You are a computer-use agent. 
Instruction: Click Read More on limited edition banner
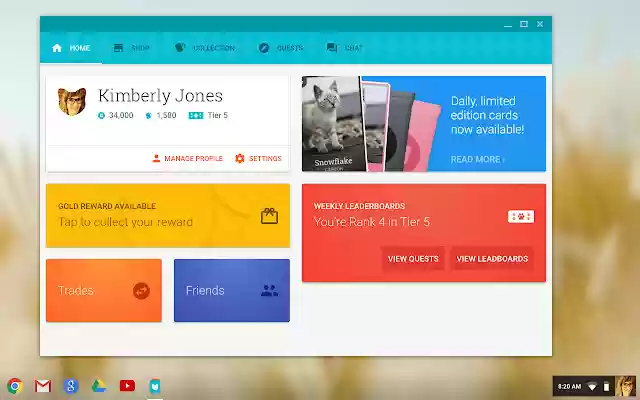point(477,160)
